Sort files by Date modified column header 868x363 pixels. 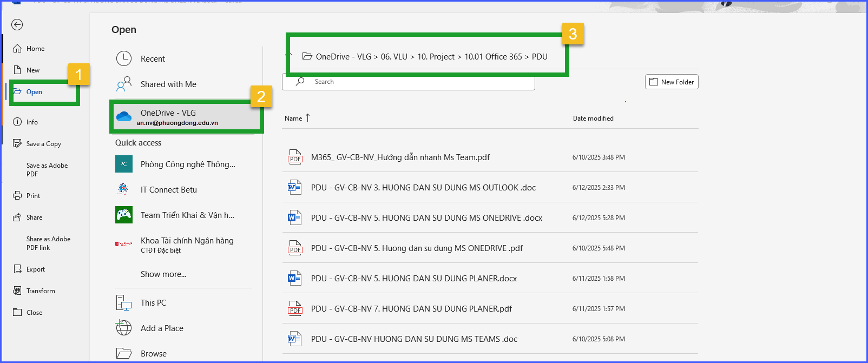(x=593, y=118)
